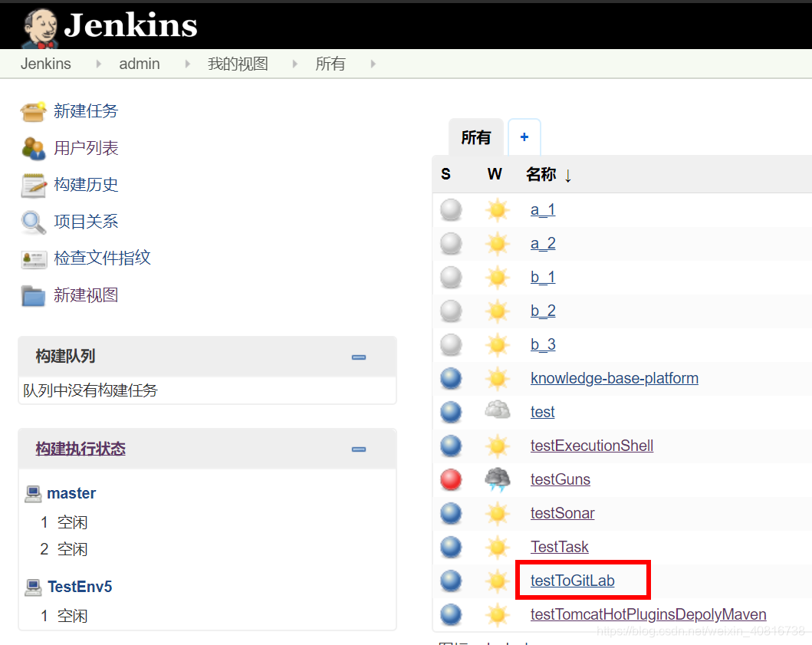
Task: Open the 新建任务 link
Action: pyautogui.click(x=86, y=111)
